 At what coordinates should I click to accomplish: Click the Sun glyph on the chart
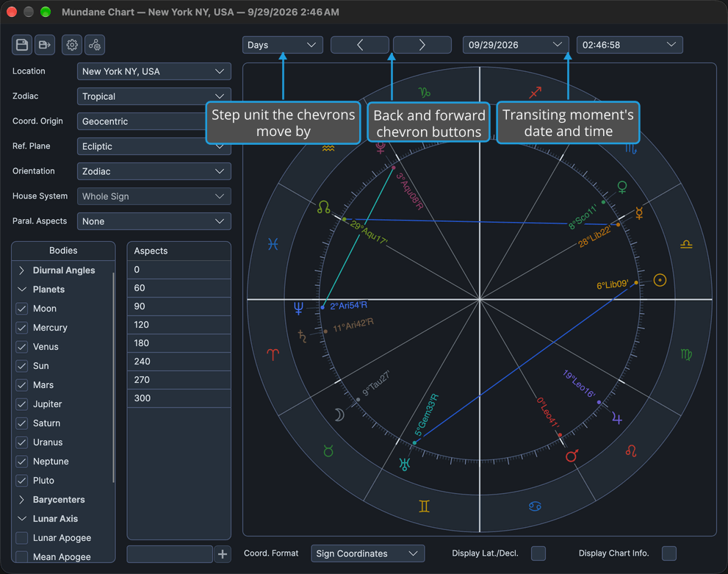coord(660,280)
